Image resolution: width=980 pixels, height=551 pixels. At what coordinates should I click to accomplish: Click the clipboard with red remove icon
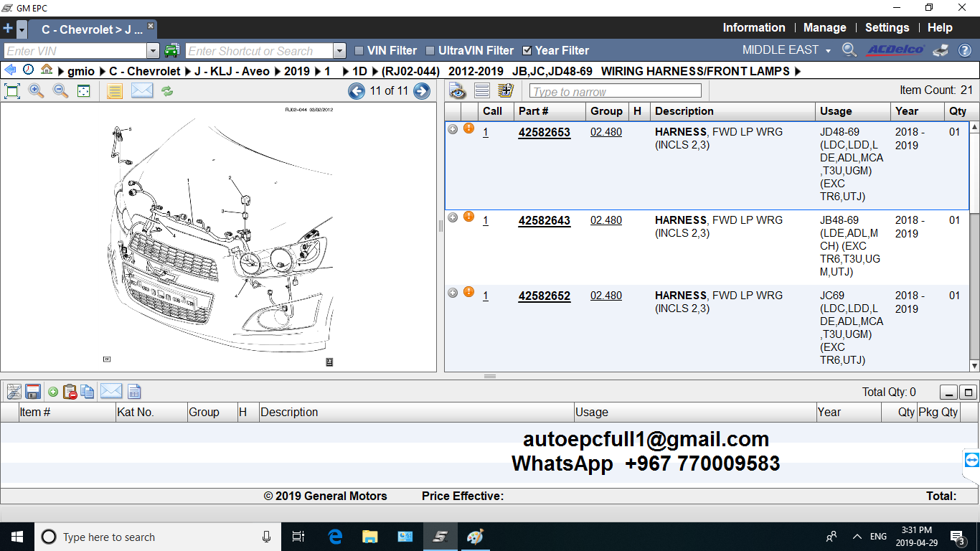point(70,392)
